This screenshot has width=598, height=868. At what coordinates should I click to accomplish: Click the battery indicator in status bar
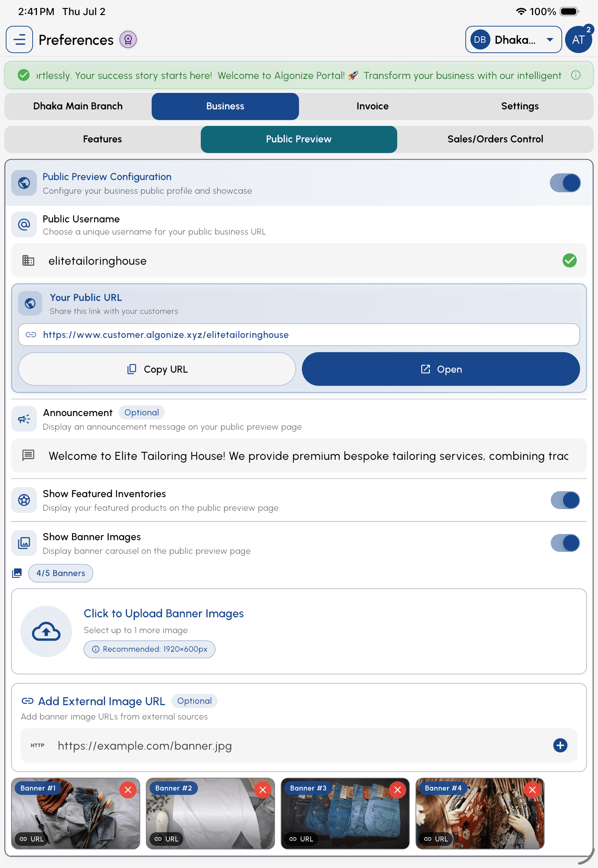[570, 11]
